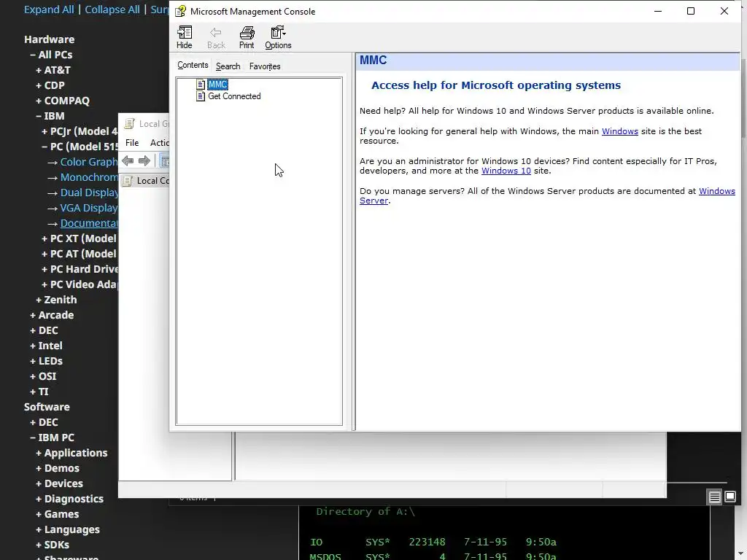Image resolution: width=747 pixels, height=560 pixels.
Task: Open the Windows link in help text
Action: (620, 131)
